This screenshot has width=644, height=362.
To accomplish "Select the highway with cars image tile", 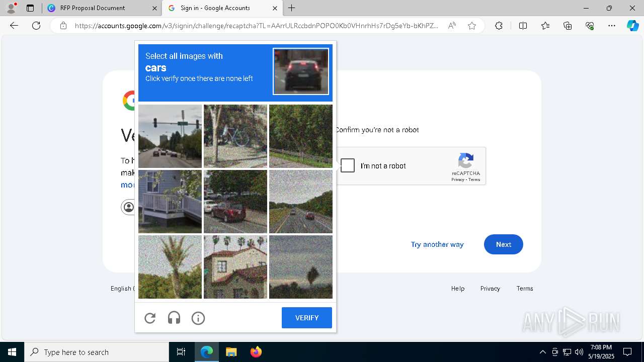I will click(x=301, y=202).
